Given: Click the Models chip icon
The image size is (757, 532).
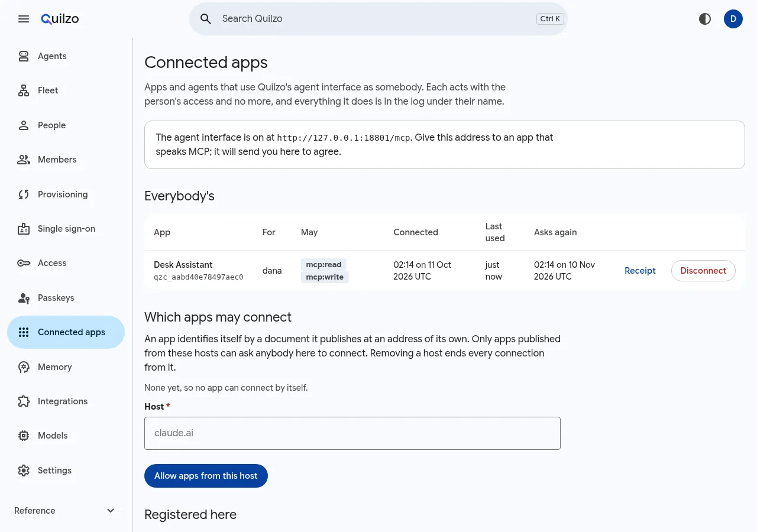Looking at the screenshot, I should point(24,436).
